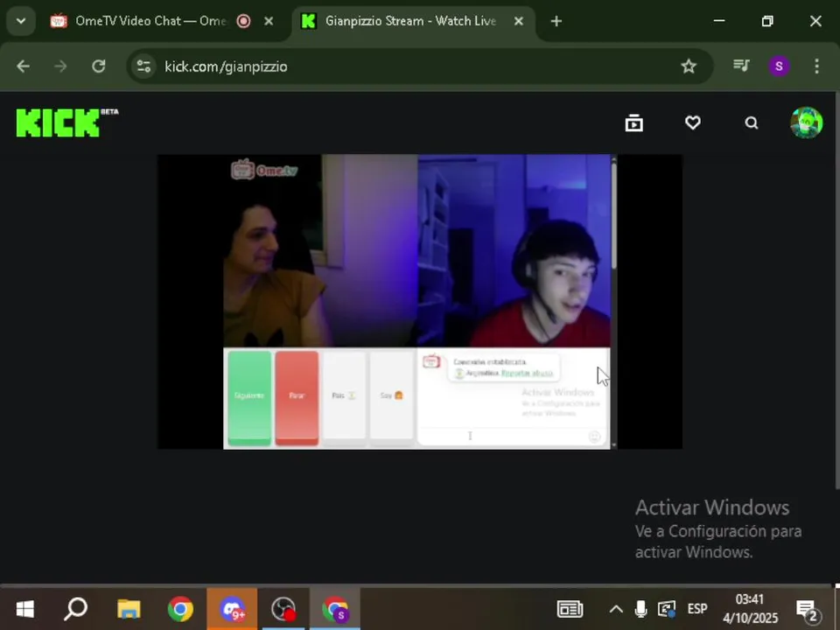
Task: Open the Kick user avatar menu
Action: [x=806, y=122]
